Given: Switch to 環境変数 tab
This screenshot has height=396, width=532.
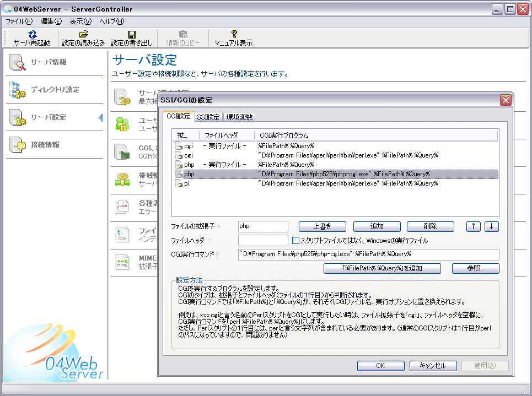Looking at the screenshot, I should point(239,117).
